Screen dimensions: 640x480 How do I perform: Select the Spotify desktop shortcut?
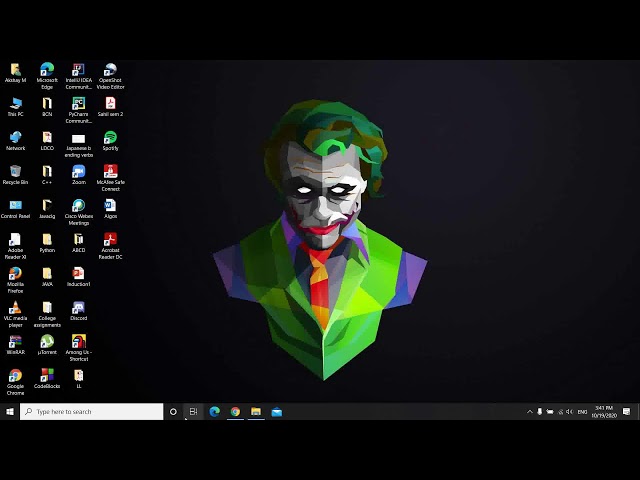coord(110,141)
